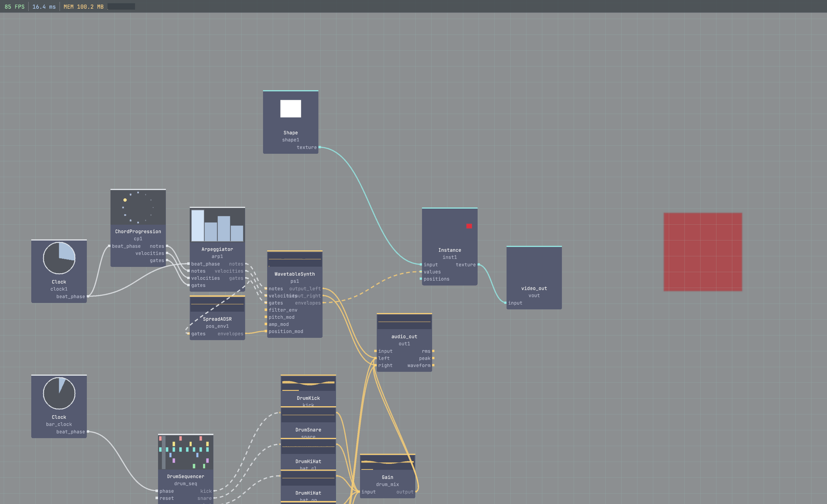Click the DrumSequencer phase input port

click(x=157, y=491)
